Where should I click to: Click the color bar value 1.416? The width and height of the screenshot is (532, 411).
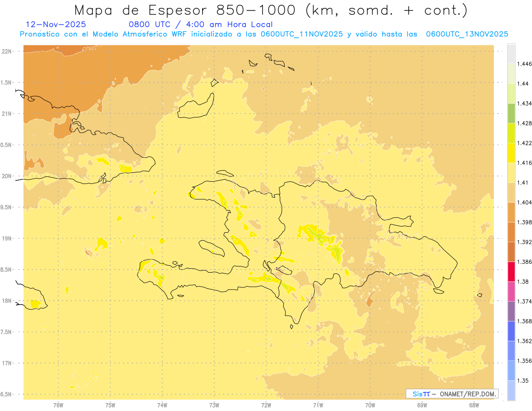click(x=525, y=163)
